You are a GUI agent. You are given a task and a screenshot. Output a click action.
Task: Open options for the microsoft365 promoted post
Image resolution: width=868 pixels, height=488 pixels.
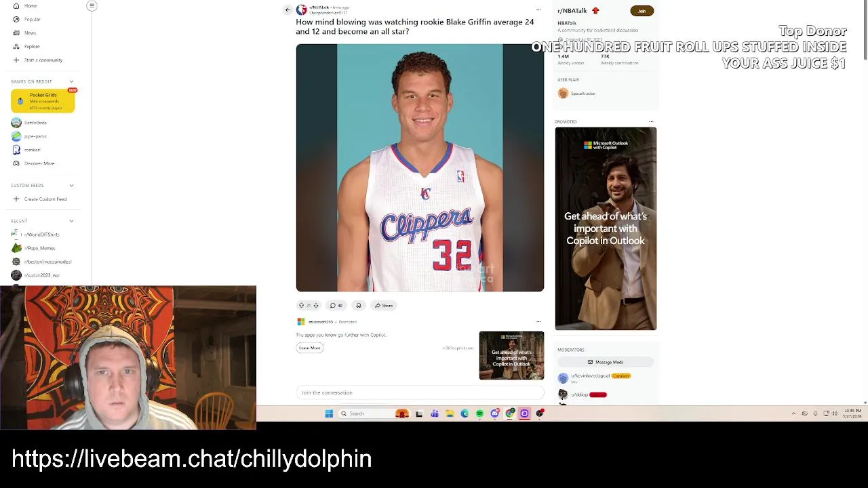pos(538,322)
